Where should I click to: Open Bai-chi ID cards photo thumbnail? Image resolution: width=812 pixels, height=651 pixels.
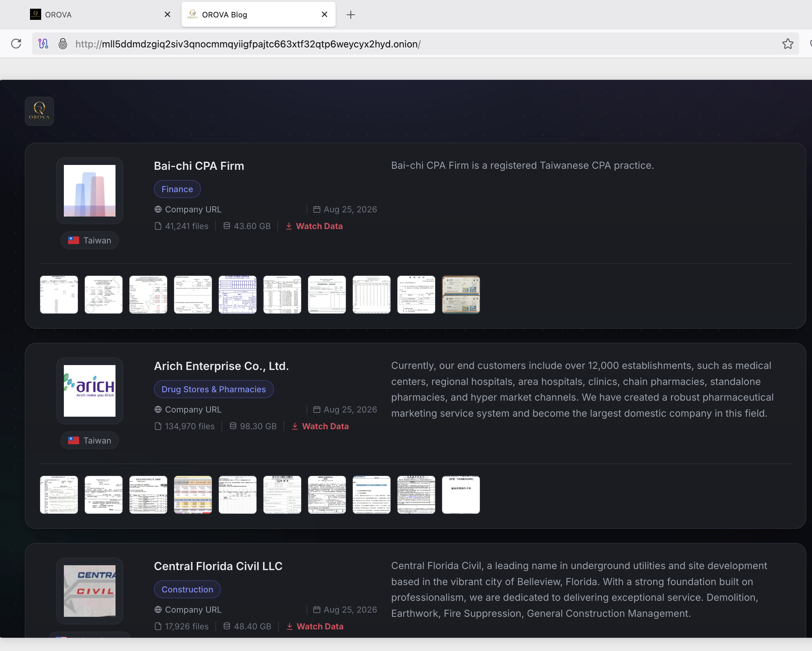coord(461,295)
